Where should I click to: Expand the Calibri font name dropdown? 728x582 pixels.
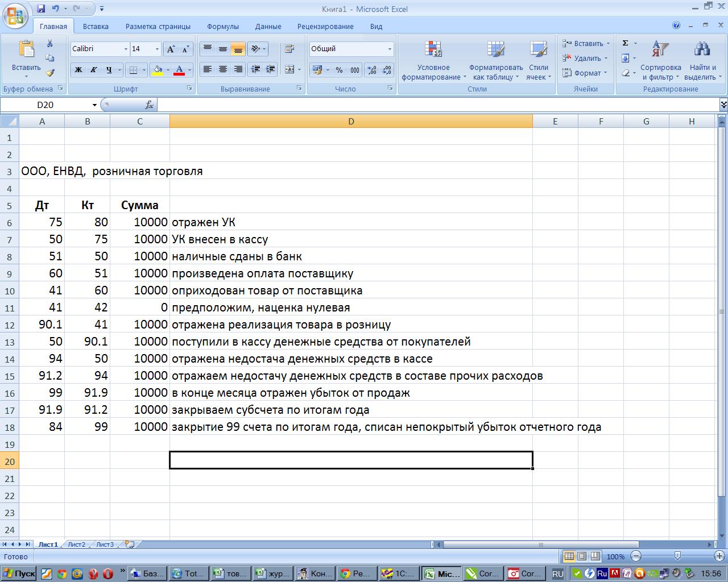(126, 49)
